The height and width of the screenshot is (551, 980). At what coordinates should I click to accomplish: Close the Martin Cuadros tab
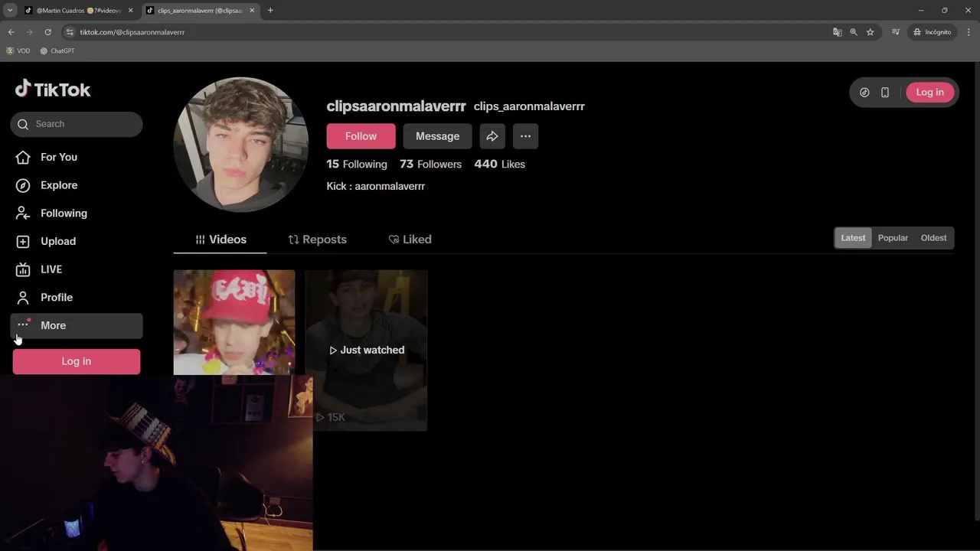[131, 11]
